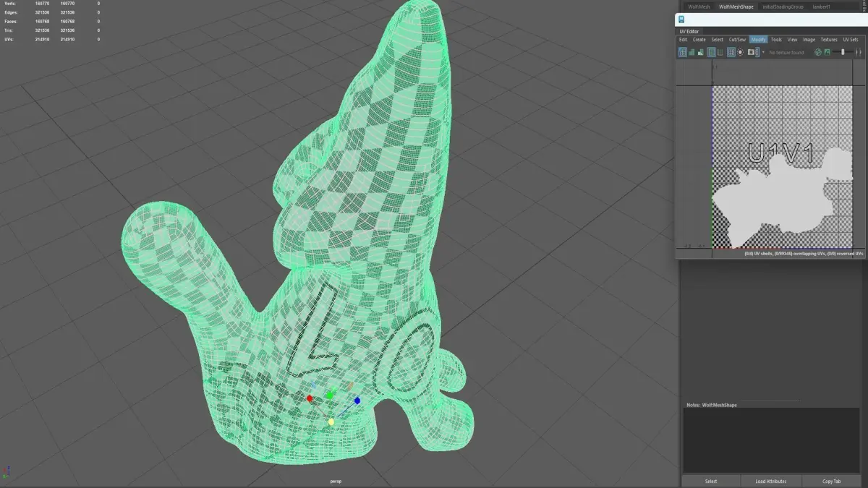Toggle the display image icon
Viewport: 868px width, 488px height.
coord(751,52)
